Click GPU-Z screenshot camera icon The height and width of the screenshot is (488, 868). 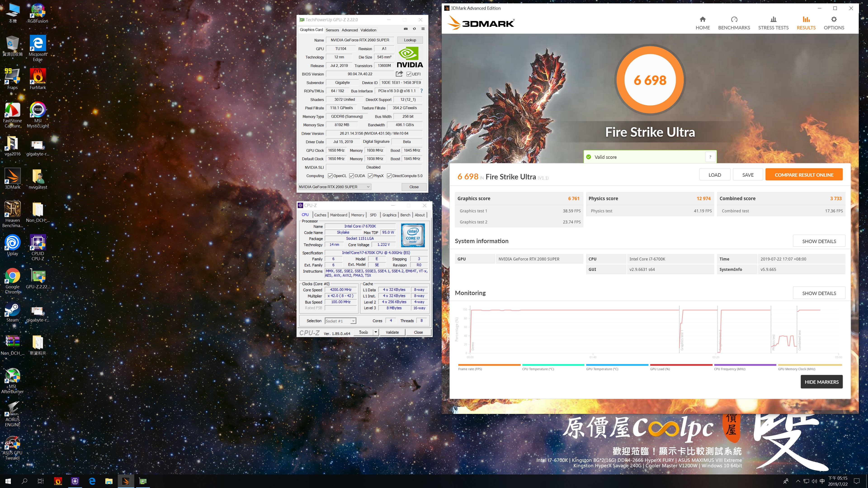(406, 29)
